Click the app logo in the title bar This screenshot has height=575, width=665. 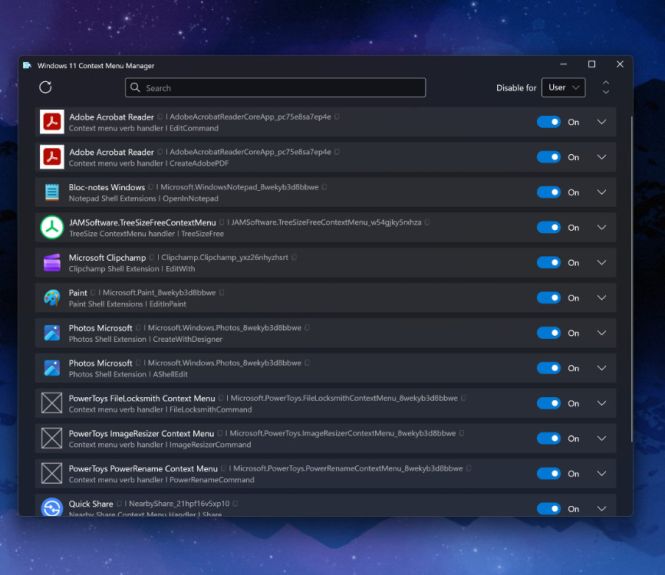click(x=27, y=65)
